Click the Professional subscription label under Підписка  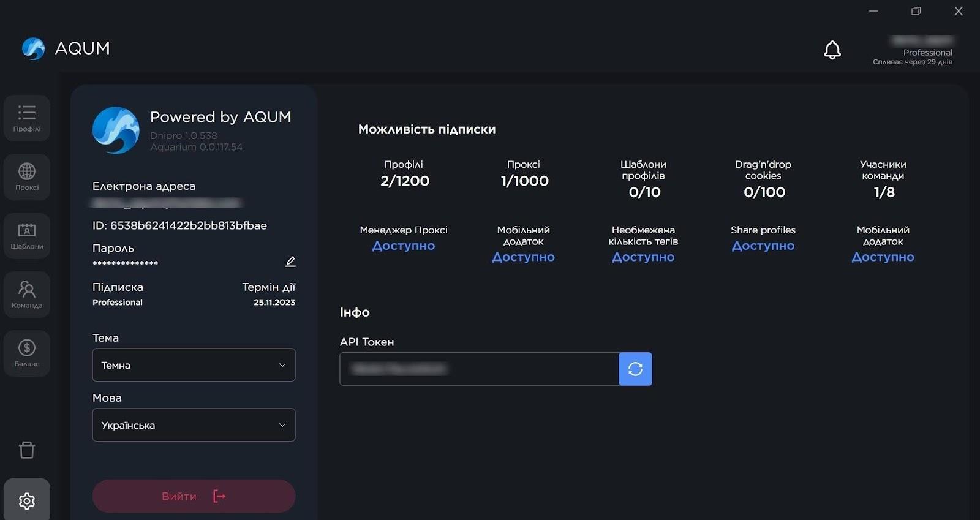click(118, 303)
